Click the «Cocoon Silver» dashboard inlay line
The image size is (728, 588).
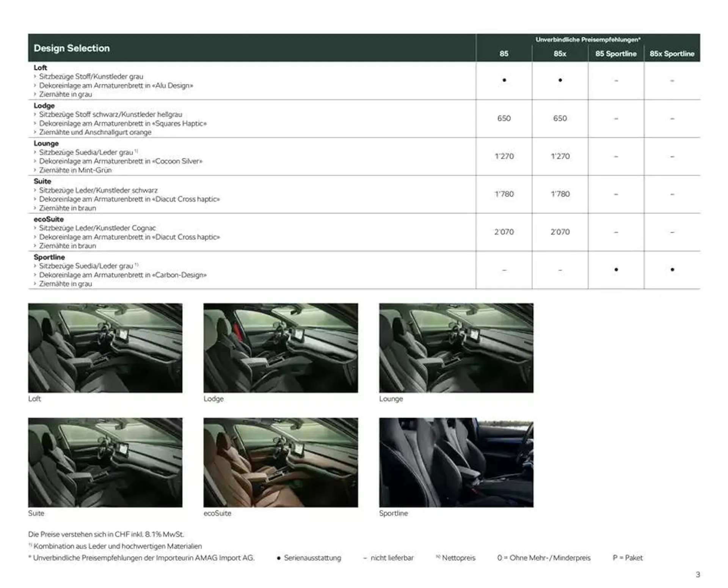point(121,161)
